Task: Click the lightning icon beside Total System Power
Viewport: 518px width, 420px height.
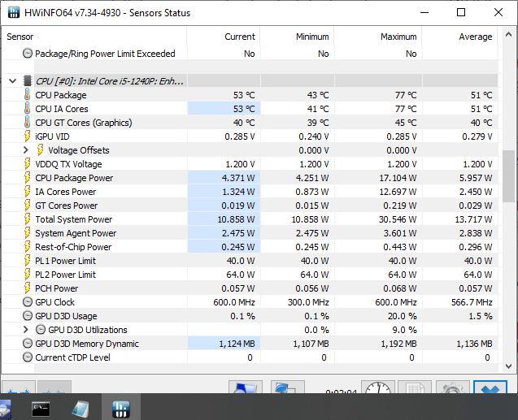Action: click(28, 219)
